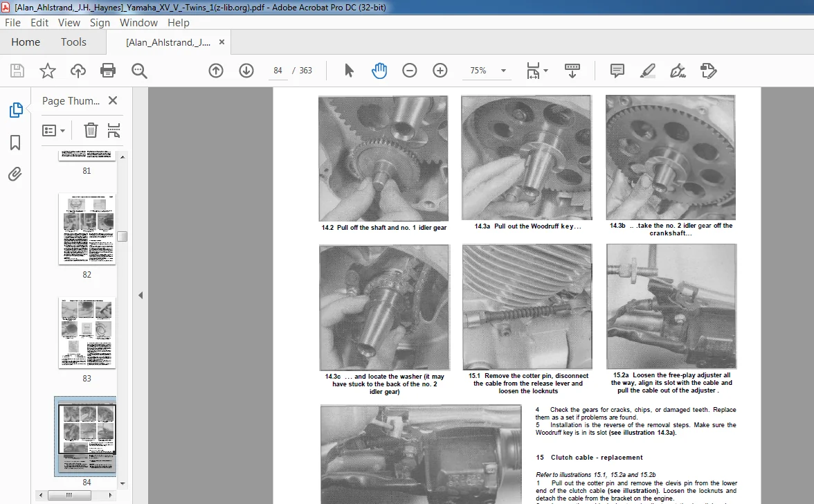Open the Window menu
This screenshot has width=814, height=504.
pyautogui.click(x=138, y=23)
